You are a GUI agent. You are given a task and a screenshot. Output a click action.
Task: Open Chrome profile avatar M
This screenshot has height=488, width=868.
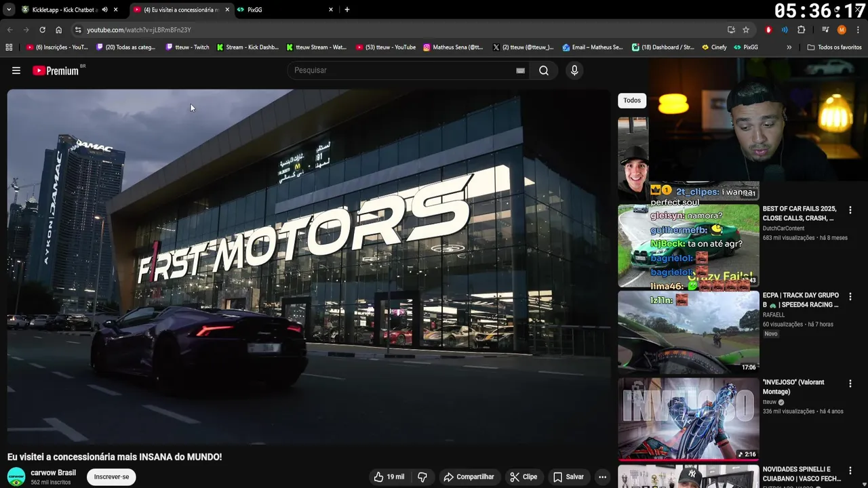(x=842, y=30)
